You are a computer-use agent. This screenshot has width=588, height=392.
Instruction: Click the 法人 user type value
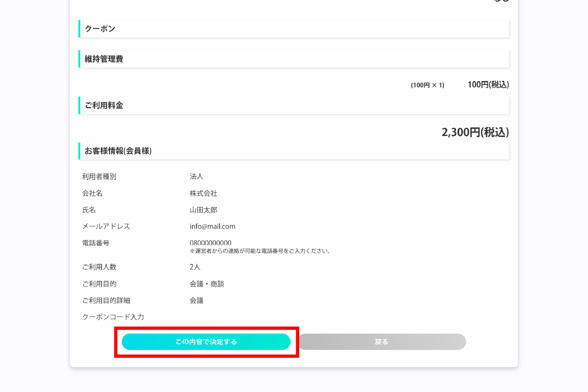196,176
